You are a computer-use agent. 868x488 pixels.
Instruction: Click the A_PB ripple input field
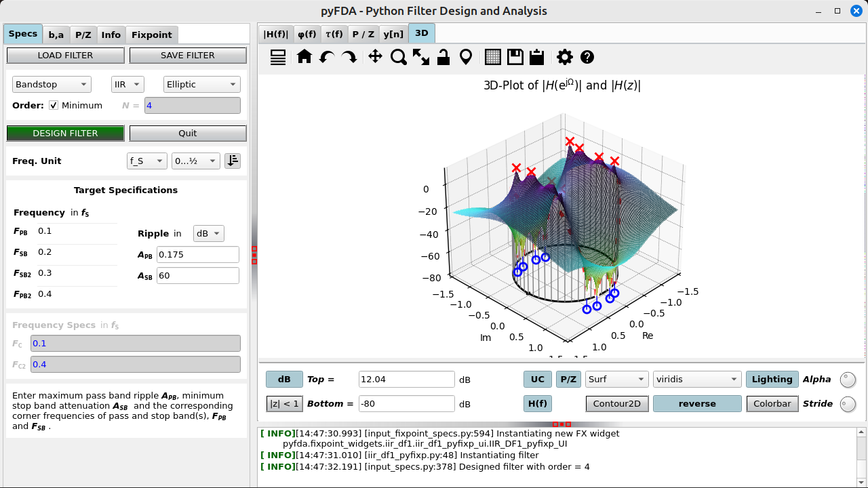pyautogui.click(x=198, y=255)
